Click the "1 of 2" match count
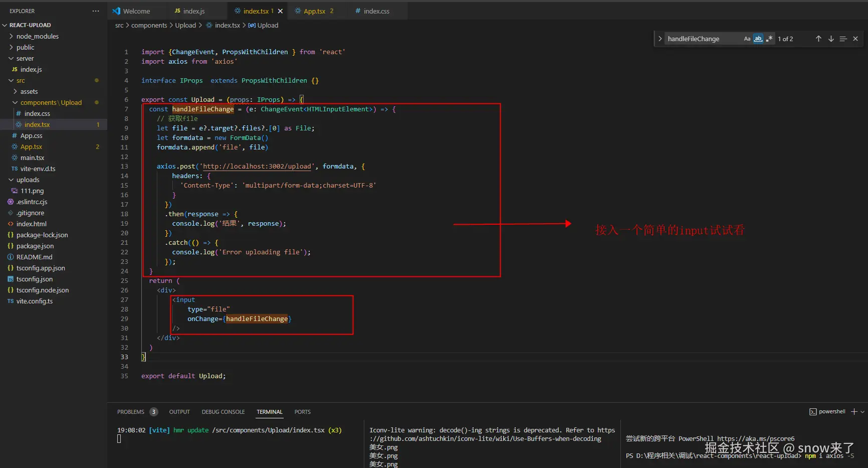The width and height of the screenshot is (868, 468). 785,39
